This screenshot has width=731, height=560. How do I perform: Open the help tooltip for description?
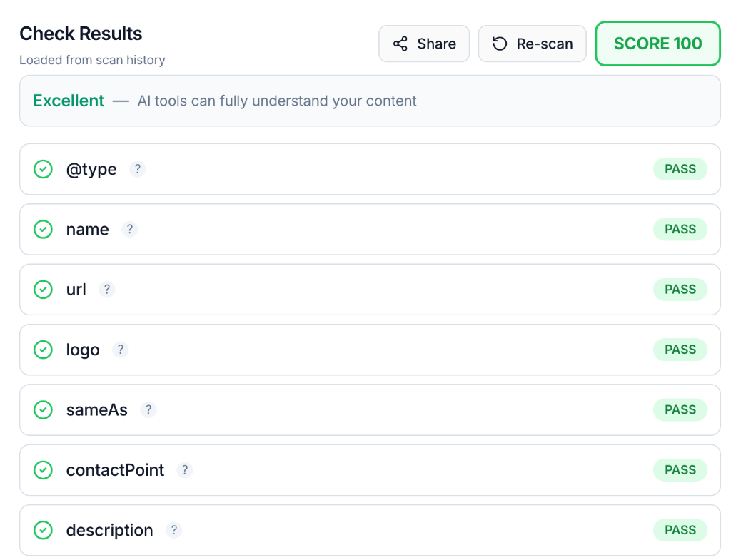174,530
